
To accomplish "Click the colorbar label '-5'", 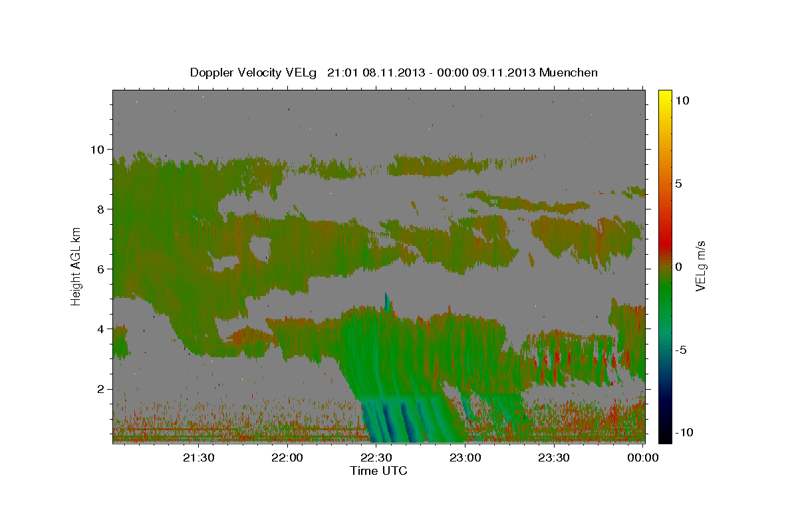I will pos(682,349).
